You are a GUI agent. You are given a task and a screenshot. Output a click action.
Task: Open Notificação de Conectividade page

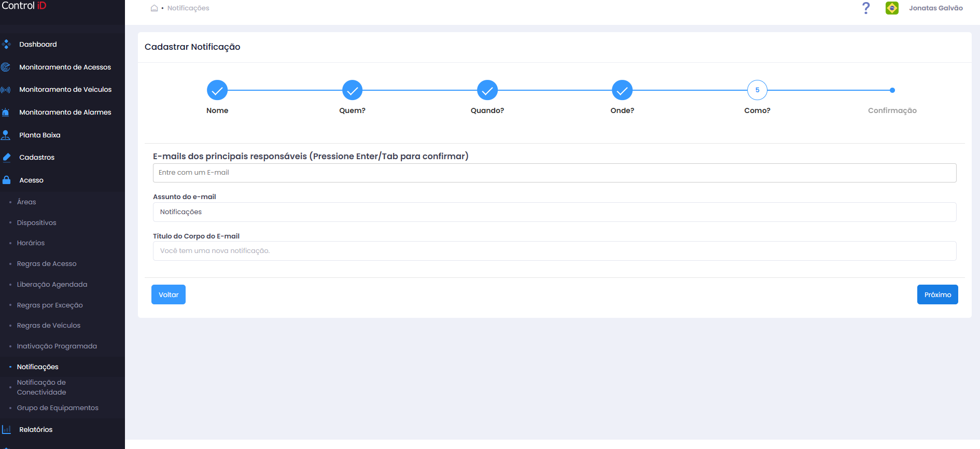(x=41, y=387)
